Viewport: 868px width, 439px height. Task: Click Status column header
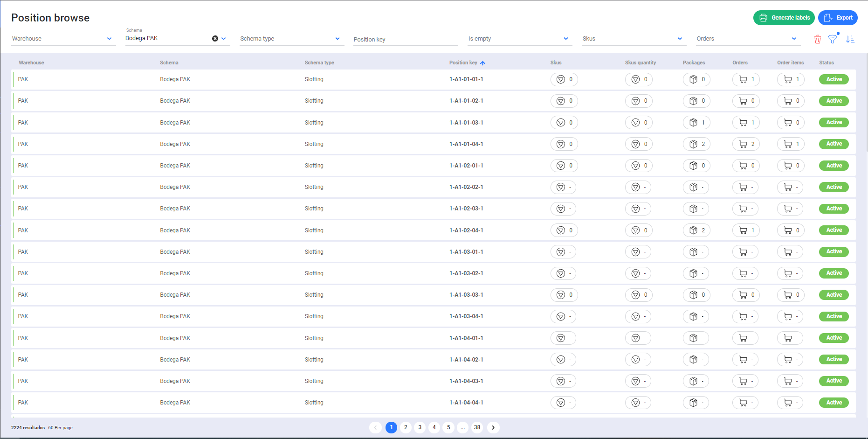(827, 63)
